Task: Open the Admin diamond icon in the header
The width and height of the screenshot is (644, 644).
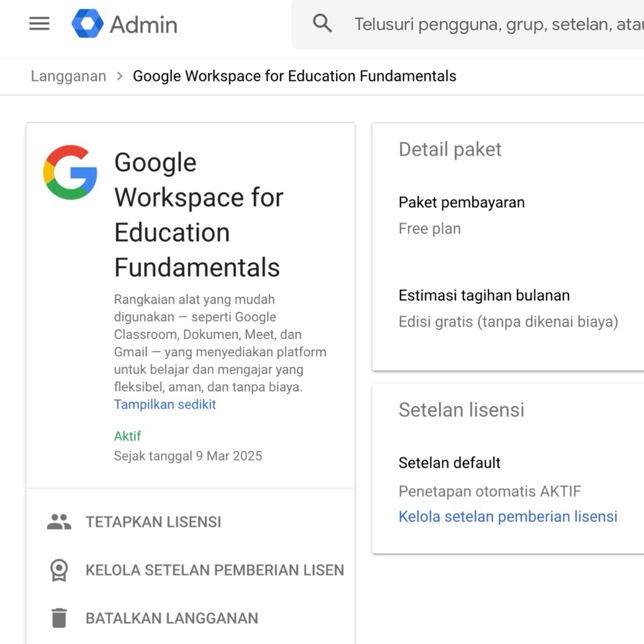Action: pos(88,25)
